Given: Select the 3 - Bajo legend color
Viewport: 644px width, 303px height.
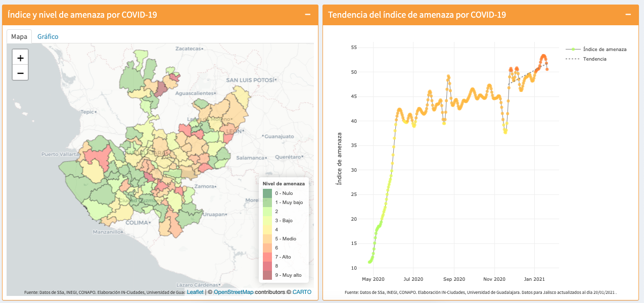Looking at the screenshot, I should (x=267, y=221).
